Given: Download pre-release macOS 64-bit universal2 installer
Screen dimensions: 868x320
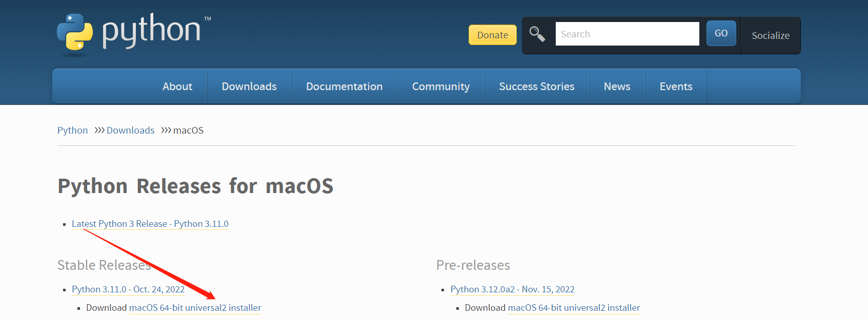Looking at the screenshot, I should [574, 308].
